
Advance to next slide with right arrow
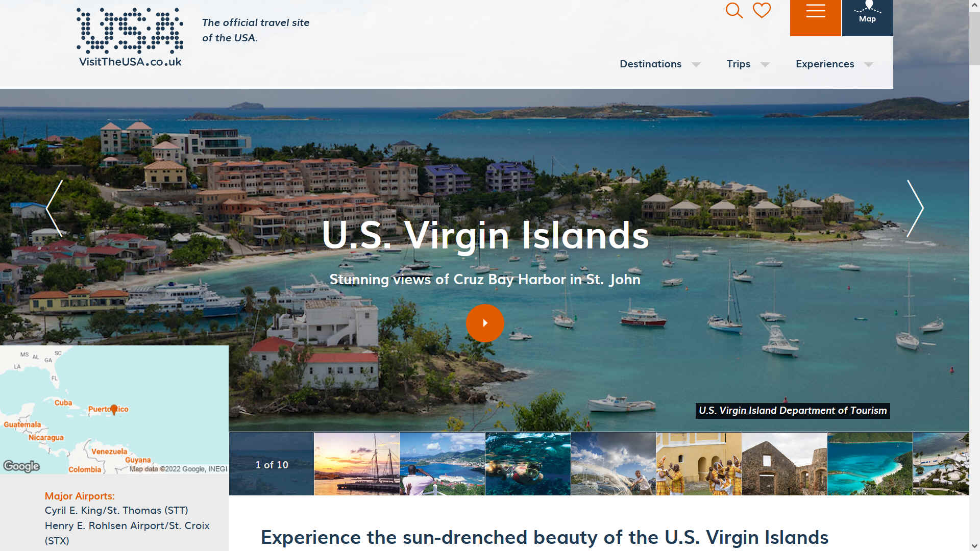tap(915, 208)
